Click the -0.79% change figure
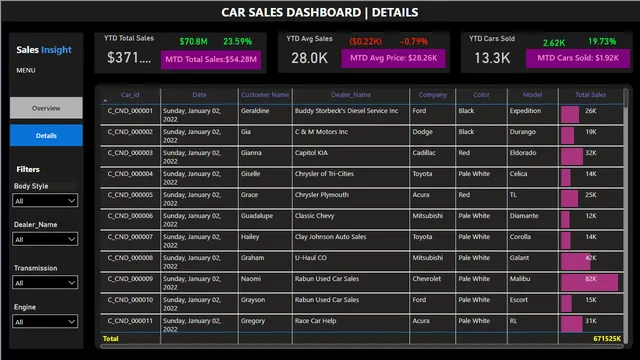The height and width of the screenshot is (360, 640). point(414,42)
